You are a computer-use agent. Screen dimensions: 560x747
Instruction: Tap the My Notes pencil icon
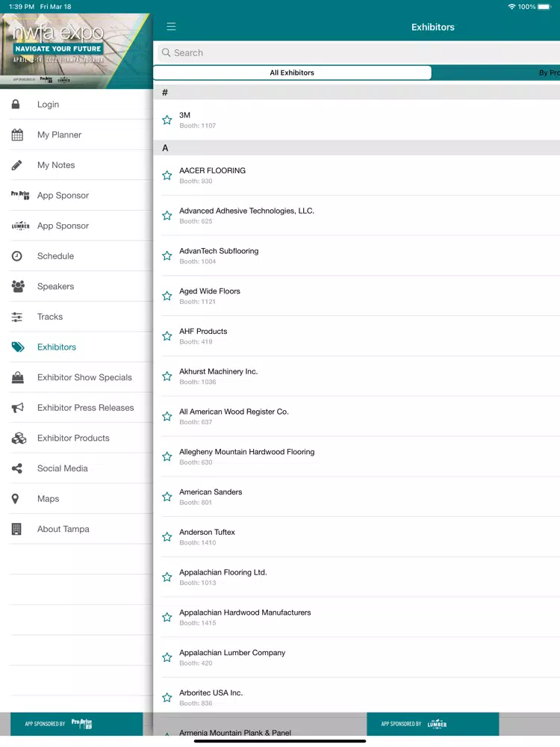click(16, 165)
